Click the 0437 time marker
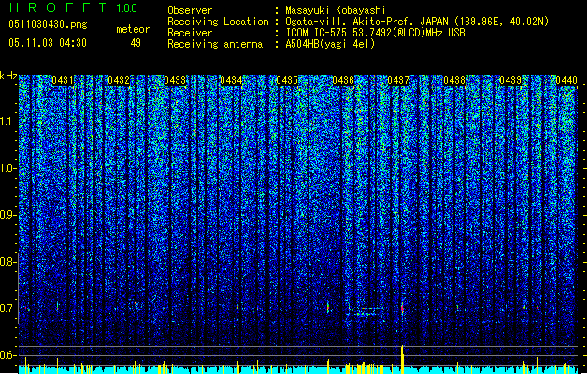The image size is (588, 374). (x=398, y=80)
